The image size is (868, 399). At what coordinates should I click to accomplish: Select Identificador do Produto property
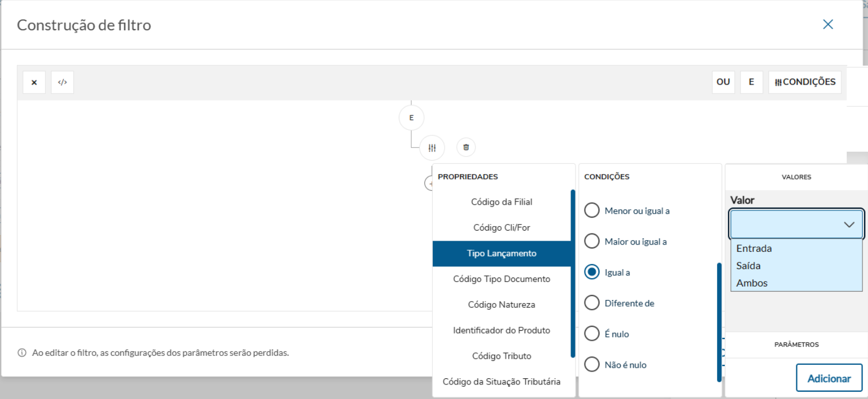(502, 330)
